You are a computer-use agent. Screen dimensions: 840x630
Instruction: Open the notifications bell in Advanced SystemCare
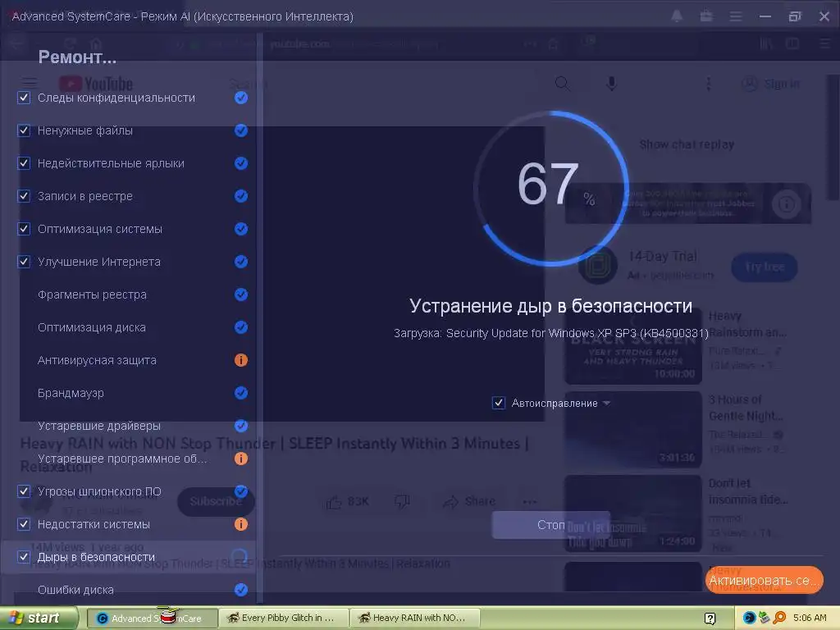coord(677,16)
